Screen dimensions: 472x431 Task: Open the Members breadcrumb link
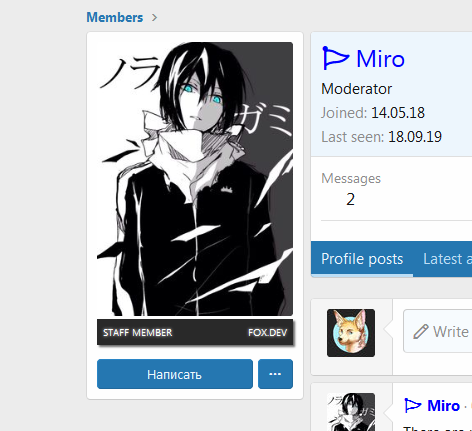[x=115, y=17]
